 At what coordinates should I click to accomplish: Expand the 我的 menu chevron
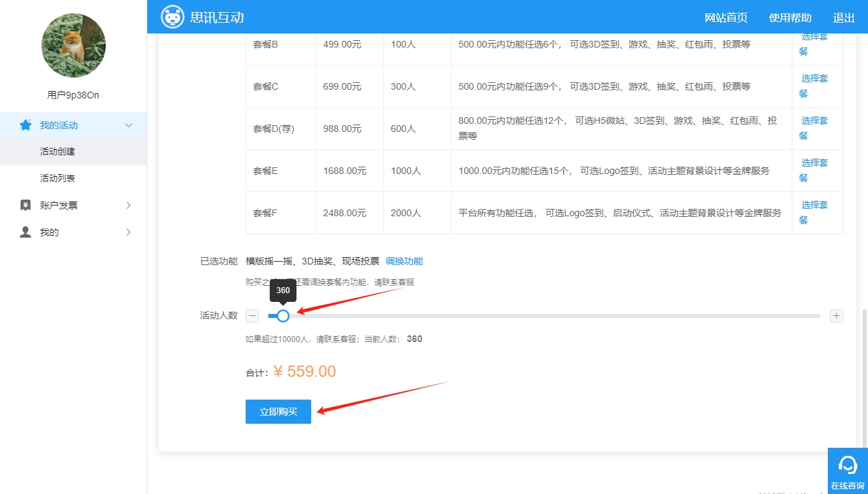click(x=129, y=232)
